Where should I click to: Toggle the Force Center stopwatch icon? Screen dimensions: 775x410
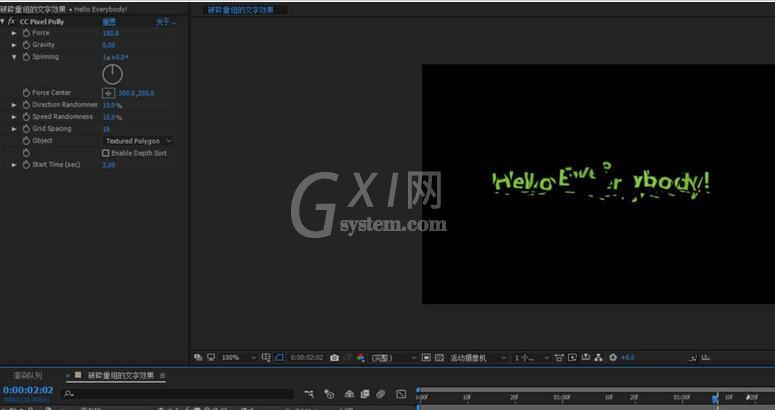coord(27,93)
